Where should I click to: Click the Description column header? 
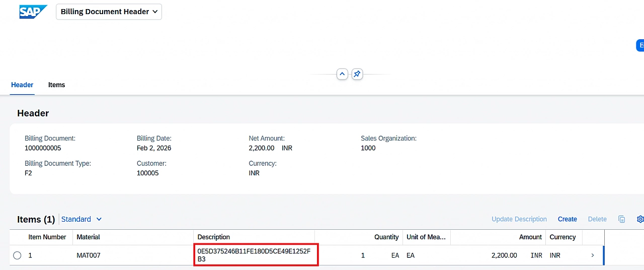pos(214,237)
